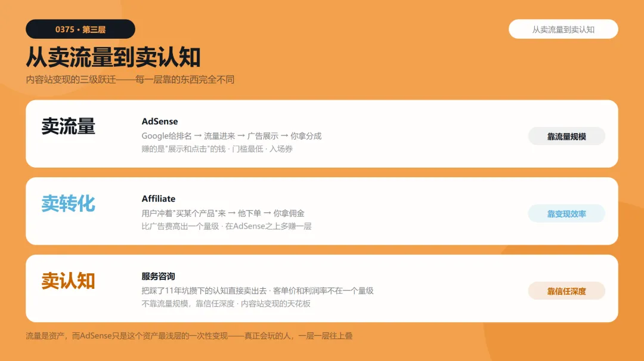Click the white "从卖流量到卖认知" pill at top right

[x=563, y=29]
